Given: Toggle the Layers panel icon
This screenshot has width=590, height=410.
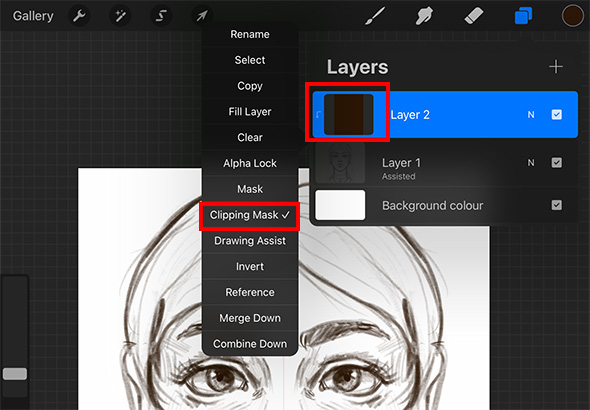Looking at the screenshot, I should coord(523,16).
